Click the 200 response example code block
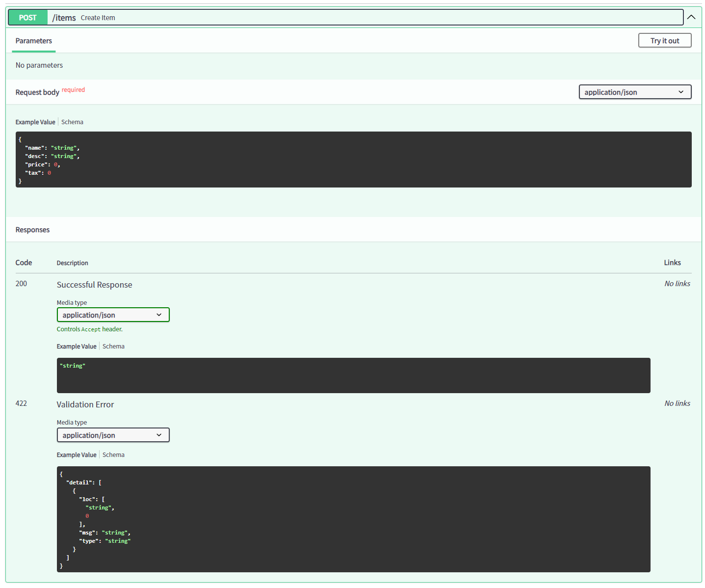Image resolution: width=705 pixels, height=588 pixels. [x=353, y=375]
